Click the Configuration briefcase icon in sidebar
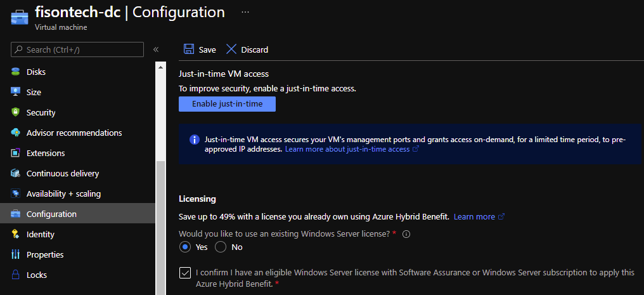 [x=16, y=214]
